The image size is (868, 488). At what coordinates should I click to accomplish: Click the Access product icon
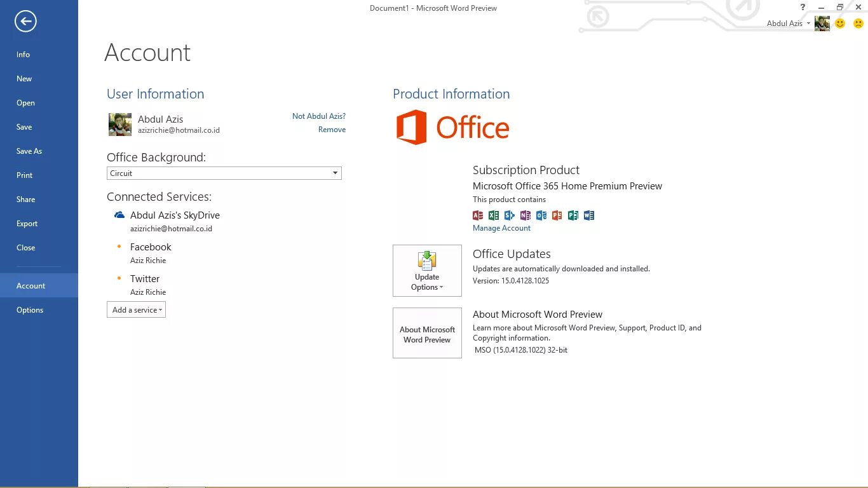478,215
